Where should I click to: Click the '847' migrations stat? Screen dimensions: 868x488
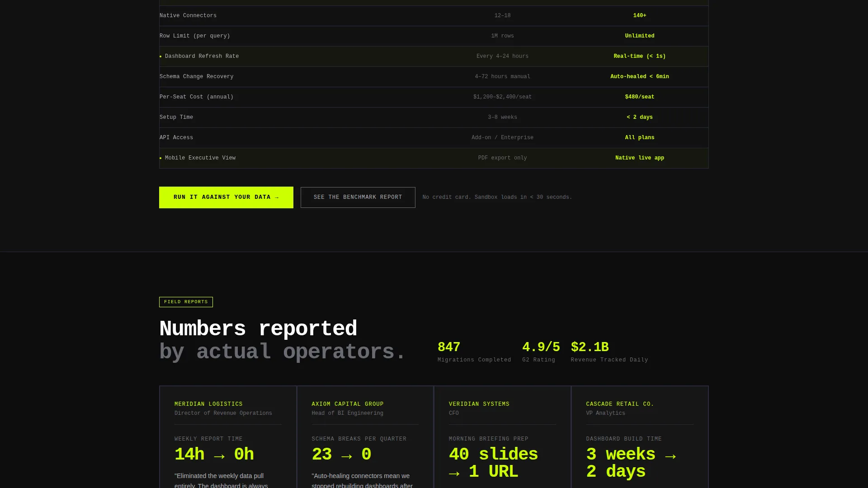[x=449, y=347]
